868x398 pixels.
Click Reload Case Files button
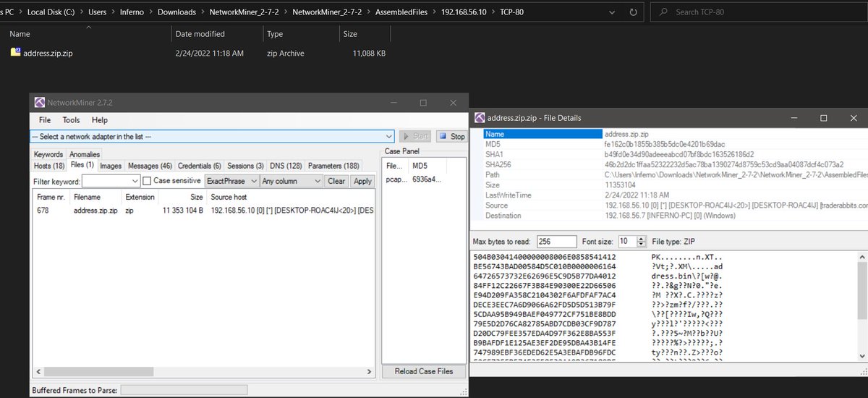(424, 371)
